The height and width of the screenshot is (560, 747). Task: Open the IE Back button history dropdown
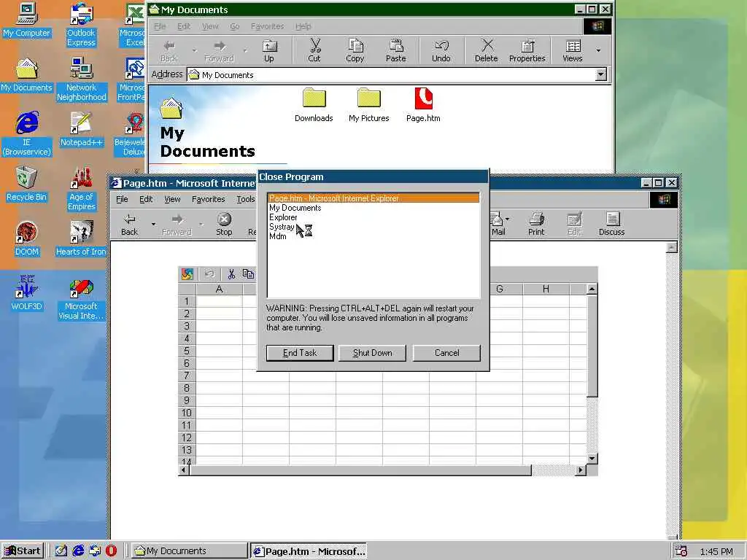153,223
